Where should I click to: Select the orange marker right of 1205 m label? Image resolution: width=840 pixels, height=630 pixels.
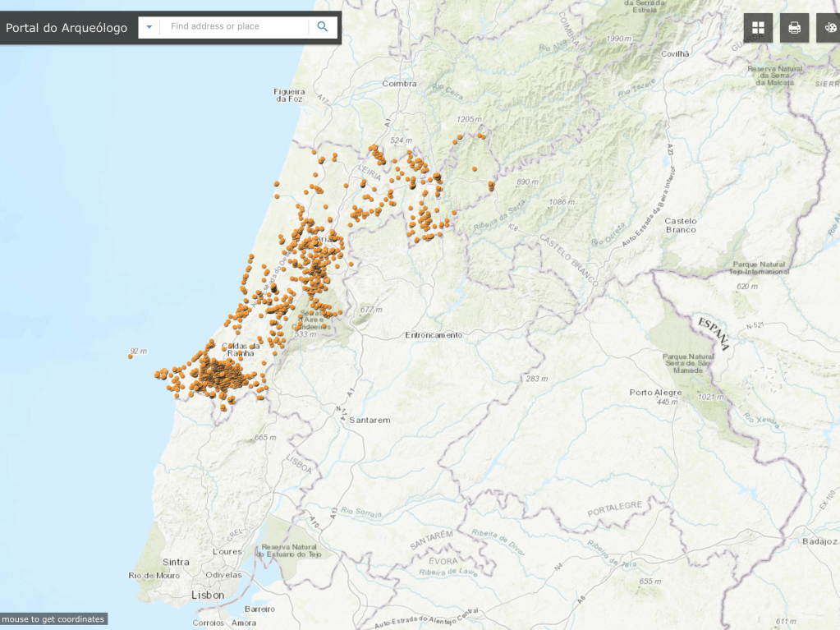tap(482, 136)
